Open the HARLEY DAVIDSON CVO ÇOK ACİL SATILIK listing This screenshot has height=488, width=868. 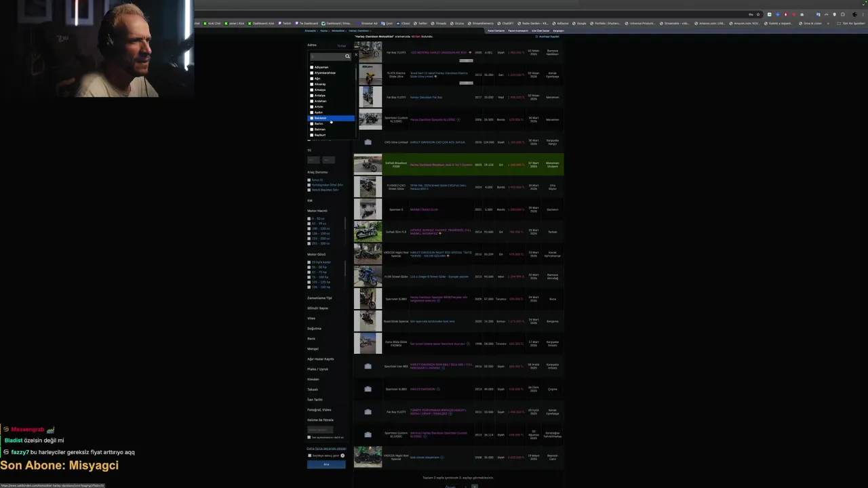click(437, 142)
